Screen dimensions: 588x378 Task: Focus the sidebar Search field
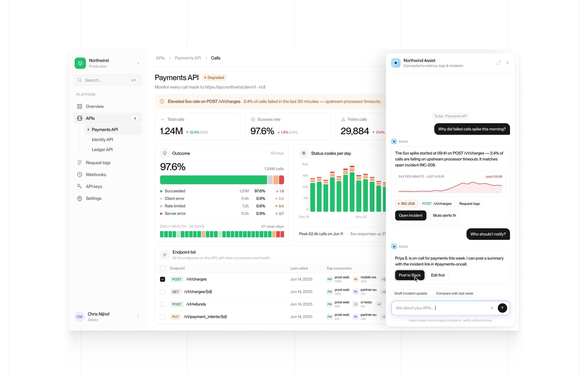coord(108,80)
